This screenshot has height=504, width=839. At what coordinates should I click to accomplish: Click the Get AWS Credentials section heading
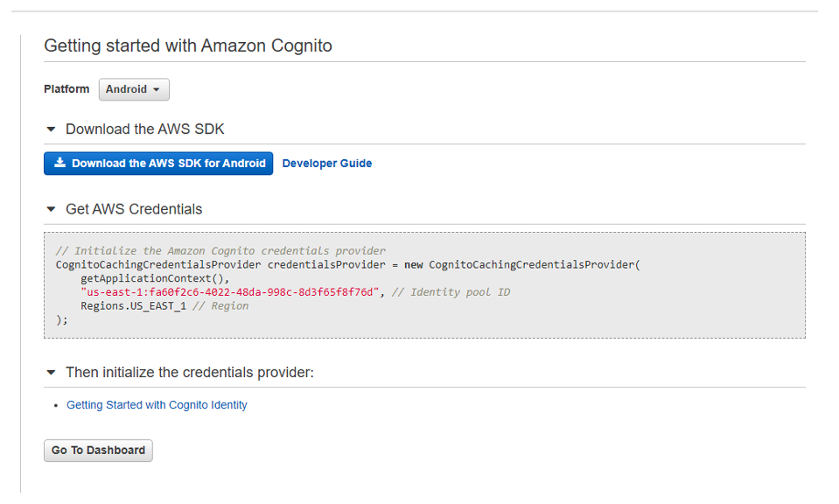134,210
